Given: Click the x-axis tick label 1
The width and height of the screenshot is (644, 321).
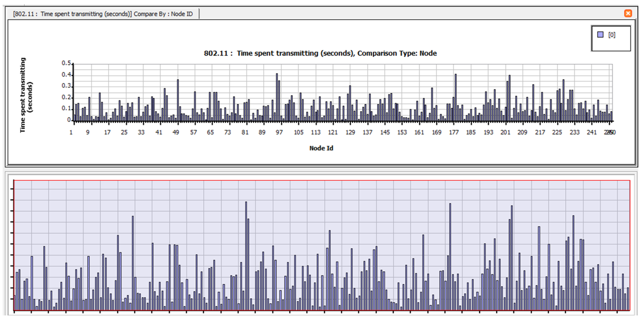Looking at the screenshot, I should tap(71, 133).
